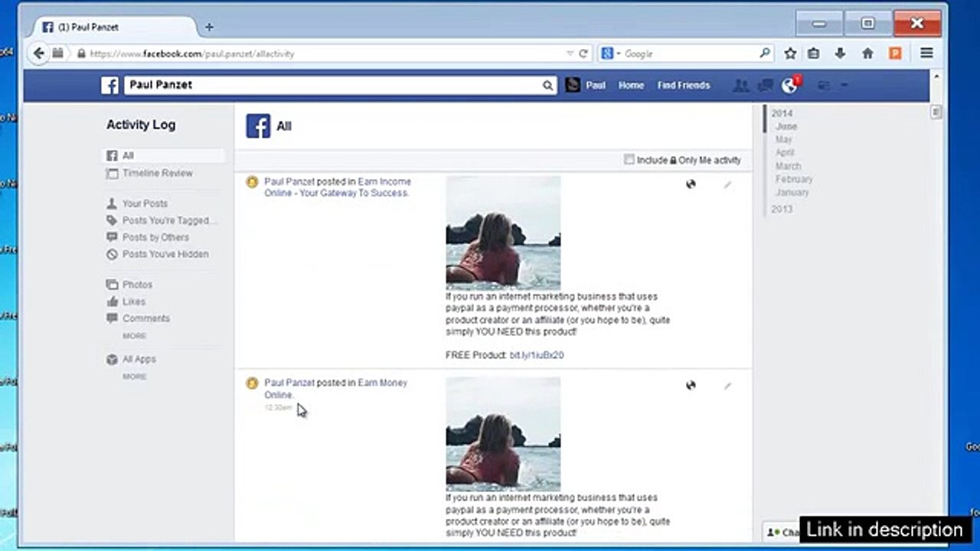Select the Paul Panzet browser tab
Viewport: 980px width, 551px height.
(x=115, y=27)
